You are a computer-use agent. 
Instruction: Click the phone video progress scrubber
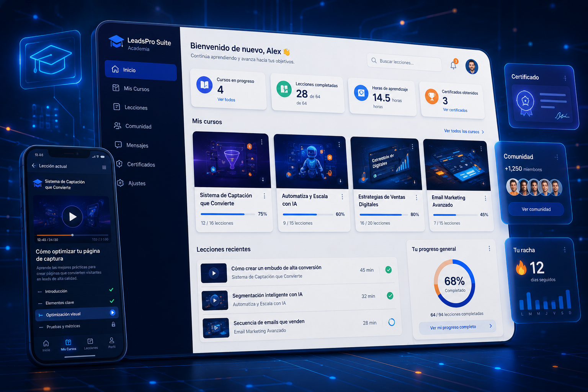(x=72, y=235)
